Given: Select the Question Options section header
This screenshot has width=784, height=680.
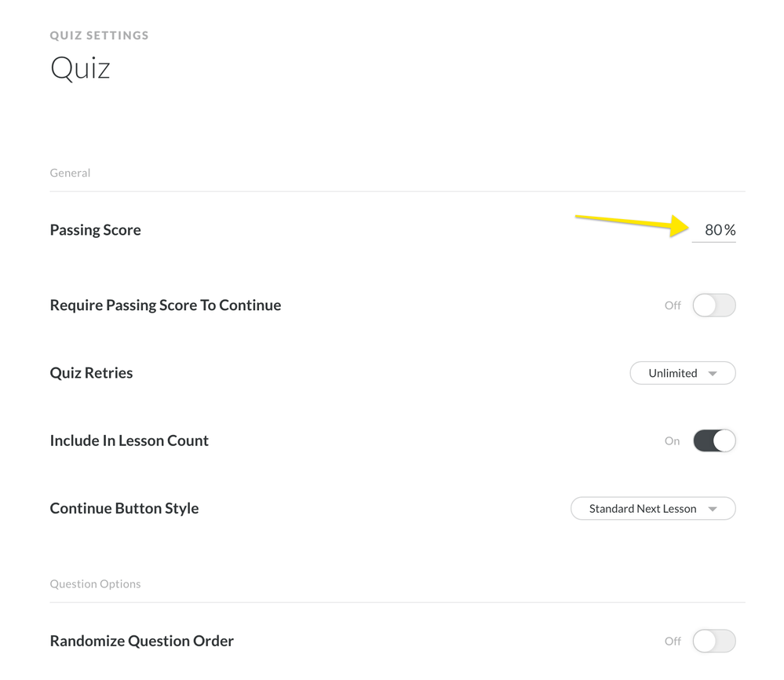Looking at the screenshot, I should pos(95,584).
